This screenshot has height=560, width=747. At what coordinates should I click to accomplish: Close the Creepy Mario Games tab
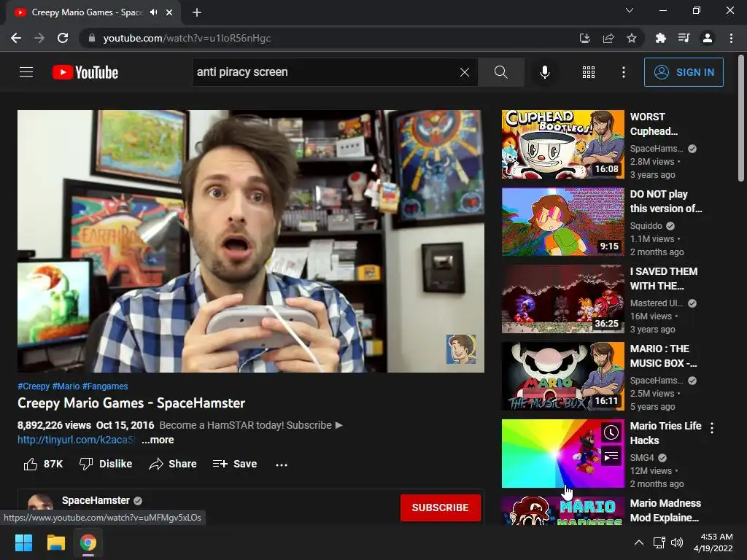click(169, 12)
